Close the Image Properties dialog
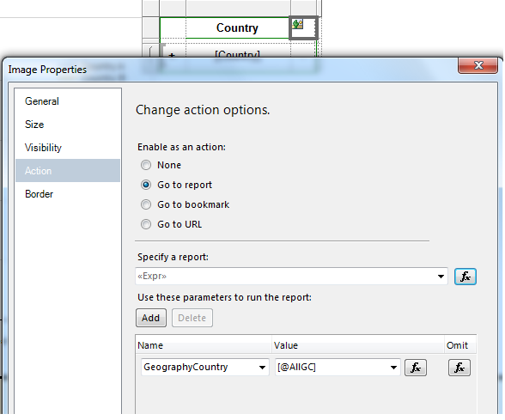This screenshot has height=420, width=505. point(478,65)
